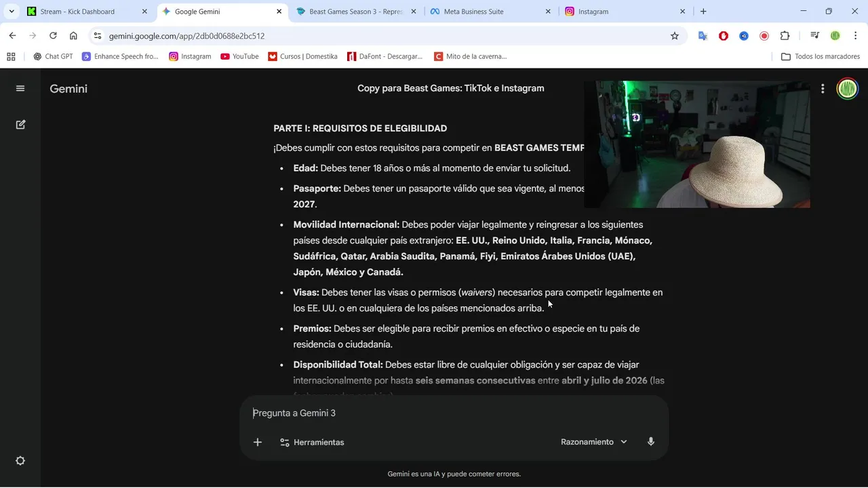
Task: Close the Stream - Kick Dashboard tab
Action: (x=144, y=12)
